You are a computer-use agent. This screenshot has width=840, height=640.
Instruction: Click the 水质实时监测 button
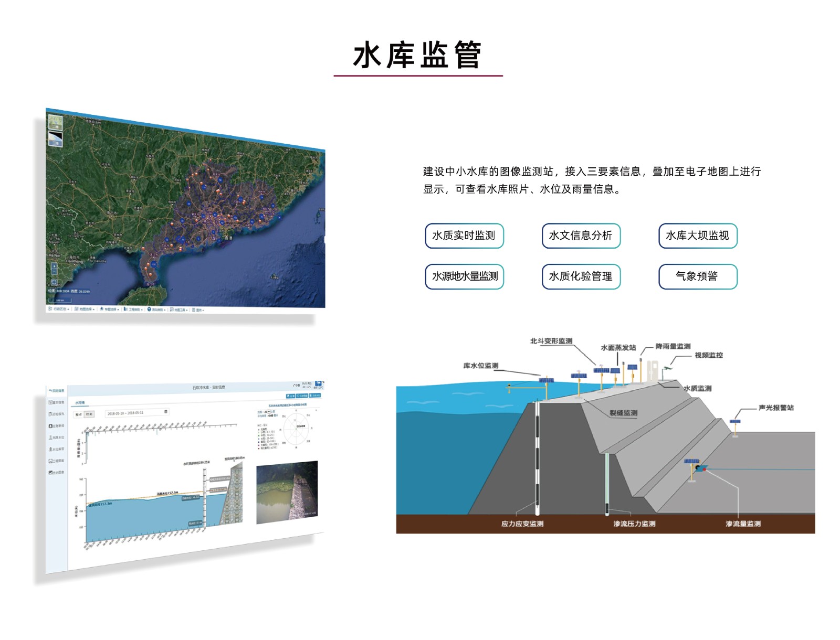click(464, 236)
